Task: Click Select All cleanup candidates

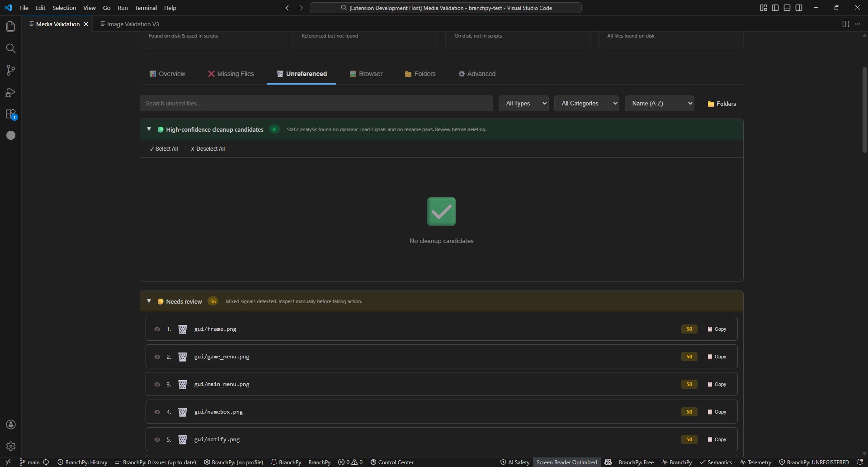Action: click(164, 149)
